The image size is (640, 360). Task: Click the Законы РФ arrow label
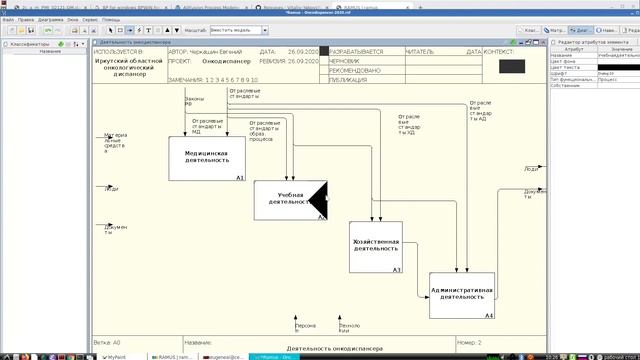tap(194, 101)
